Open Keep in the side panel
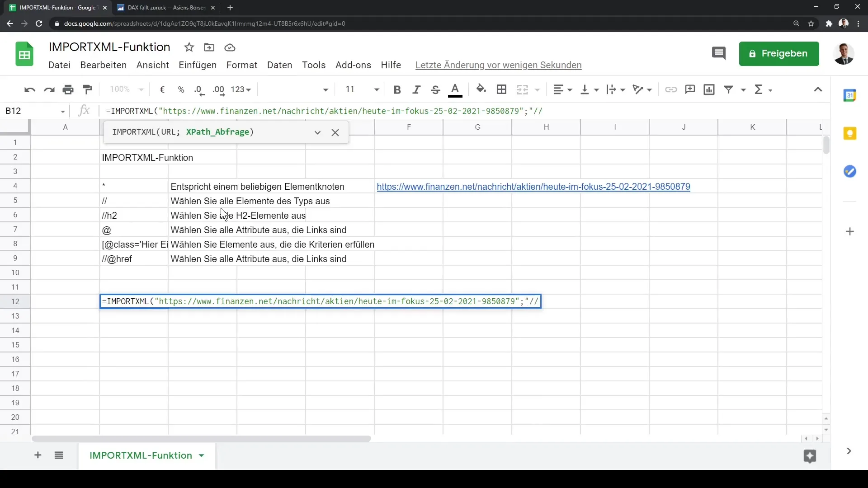The image size is (868, 488). tap(850, 133)
